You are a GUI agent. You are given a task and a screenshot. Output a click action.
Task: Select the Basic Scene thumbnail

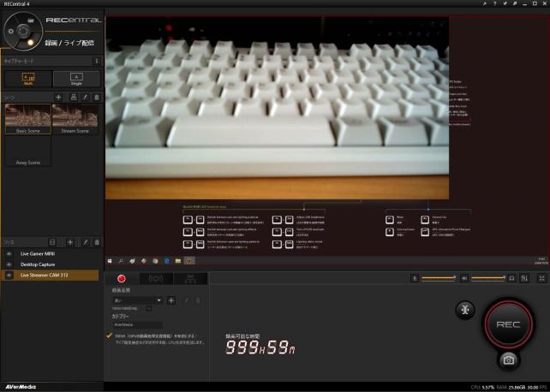(x=28, y=119)
